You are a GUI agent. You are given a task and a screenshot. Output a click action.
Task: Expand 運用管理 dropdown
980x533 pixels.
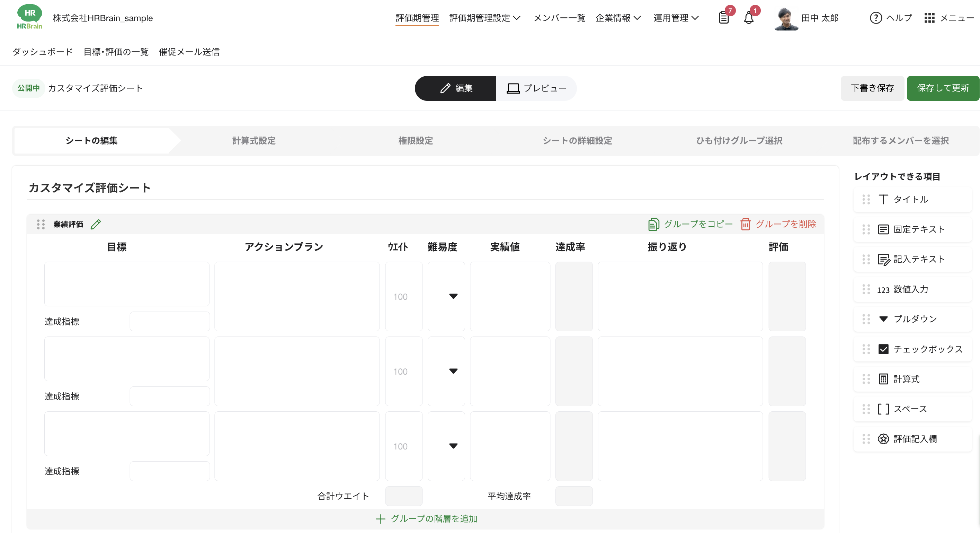(x=676, y=18)
